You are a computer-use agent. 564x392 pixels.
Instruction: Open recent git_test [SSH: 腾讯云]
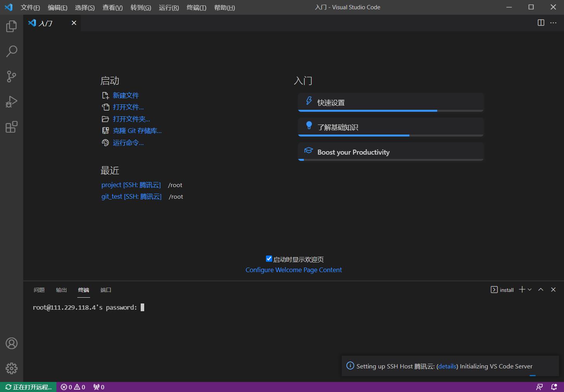[131, 196]
